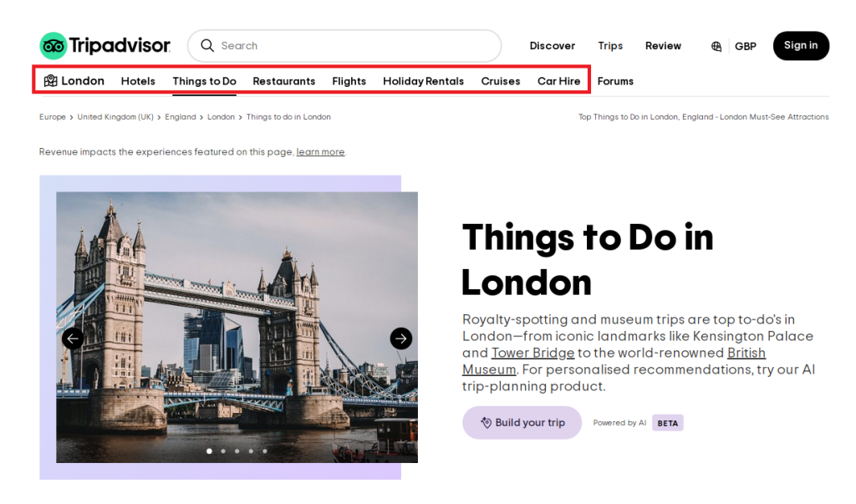This screenshot has width=856, height=504.
Task: Open the Trips menu
Action: pos(609,46)
